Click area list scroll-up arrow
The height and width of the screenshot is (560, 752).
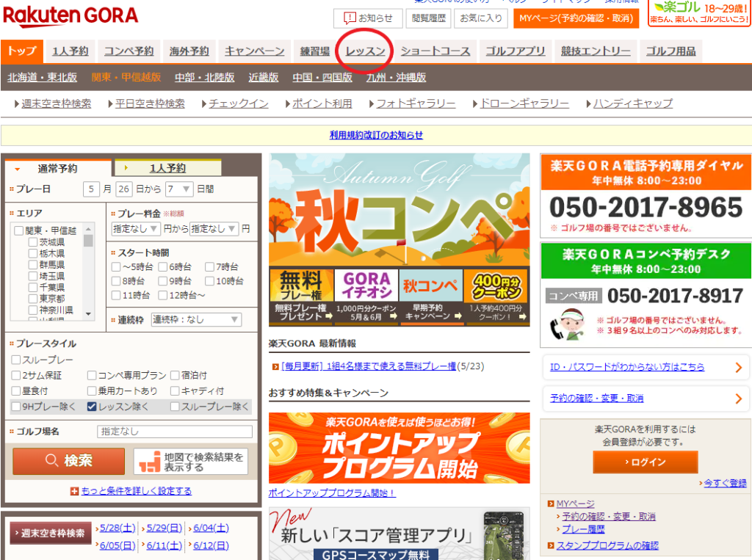tap(88, 228)
